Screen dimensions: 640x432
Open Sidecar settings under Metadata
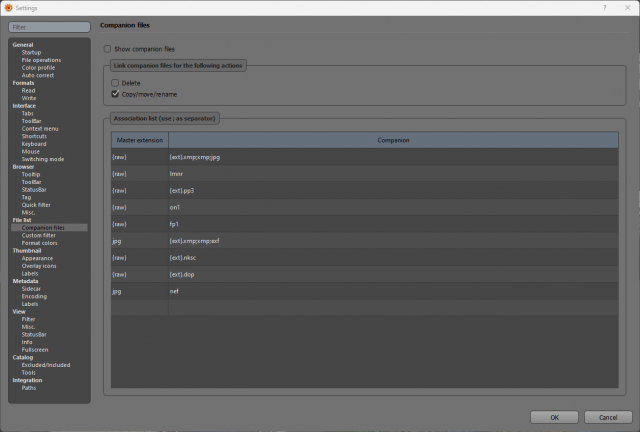(x=31, y=289)
